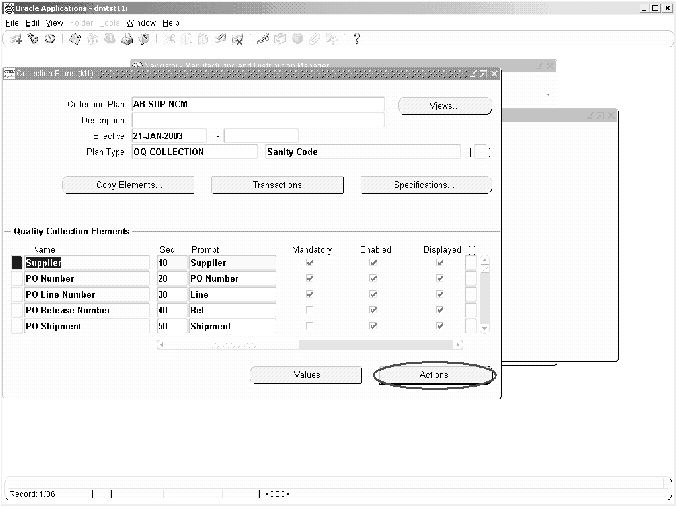Click the Views button
Image resolution: width=676 pixels, height=507 pixels.
pos(444,106)
